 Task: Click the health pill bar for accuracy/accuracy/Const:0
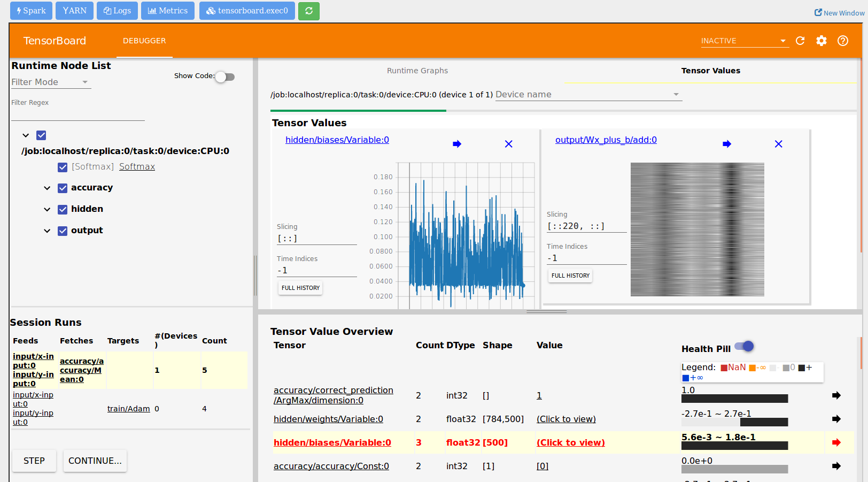pyautogui.click(x=734, y=469)
